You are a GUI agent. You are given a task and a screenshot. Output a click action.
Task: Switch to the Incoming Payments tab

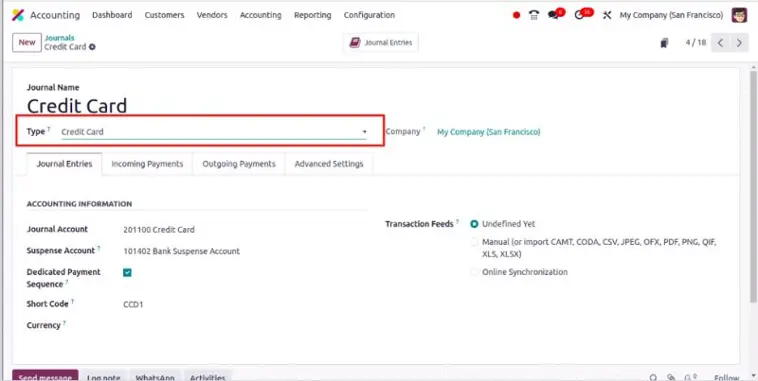147,164
